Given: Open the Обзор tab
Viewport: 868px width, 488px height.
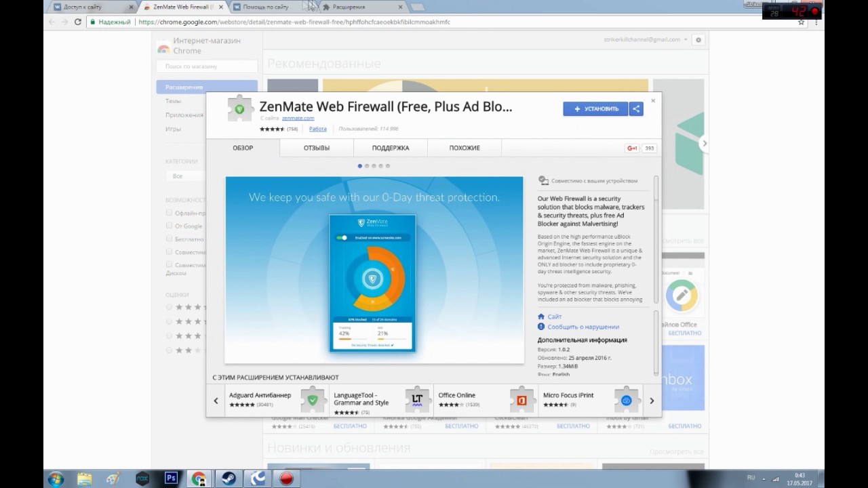Looking at the screenshot, I should 243,148.
